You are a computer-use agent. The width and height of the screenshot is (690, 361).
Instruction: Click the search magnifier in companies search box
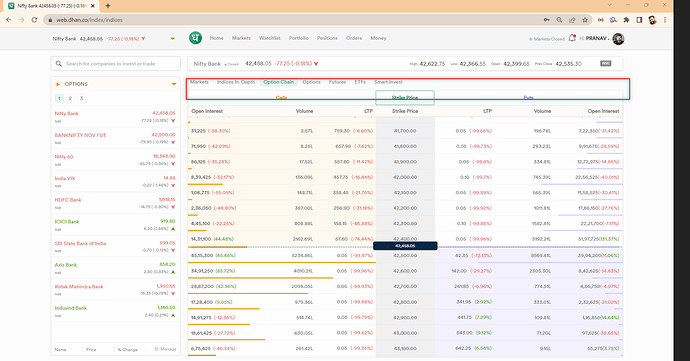coord(59,64)
